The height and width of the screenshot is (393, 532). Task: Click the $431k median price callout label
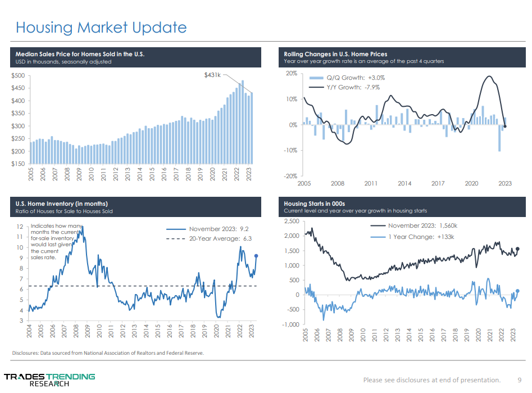212,74
